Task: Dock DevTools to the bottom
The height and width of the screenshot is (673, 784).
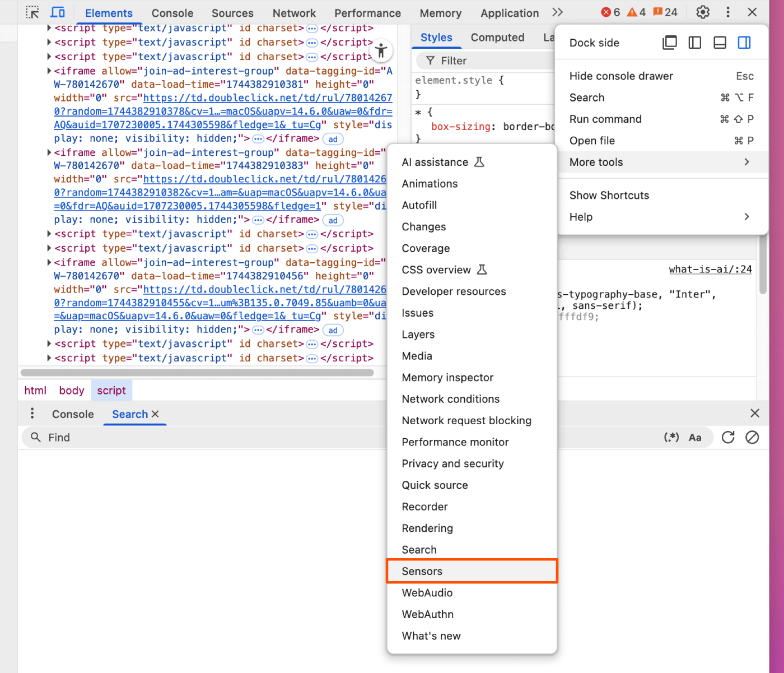Action: pyautogui.click(x=720, y=43)
